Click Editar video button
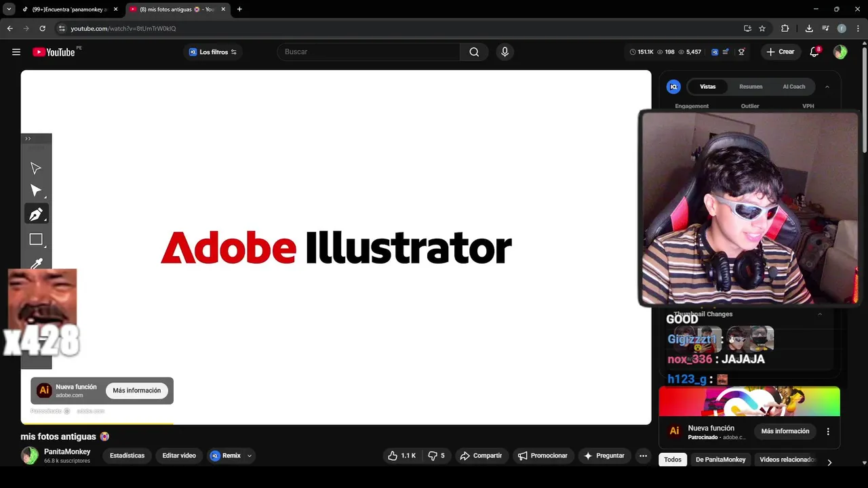The image size is (868, 488). pos(179,455)
